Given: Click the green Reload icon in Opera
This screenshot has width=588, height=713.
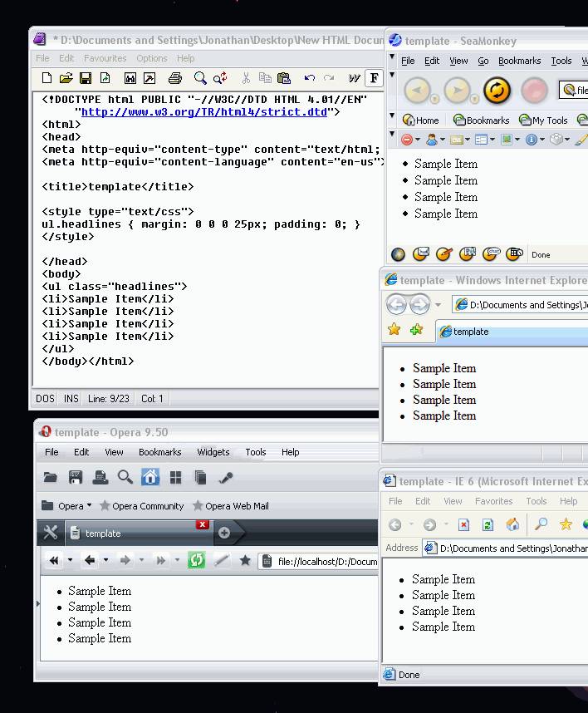Looking at the screenshot, I should (196, 560).
